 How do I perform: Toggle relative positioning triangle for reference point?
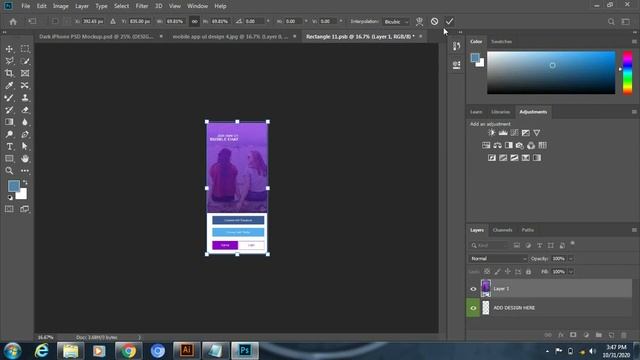click(113, 21)
